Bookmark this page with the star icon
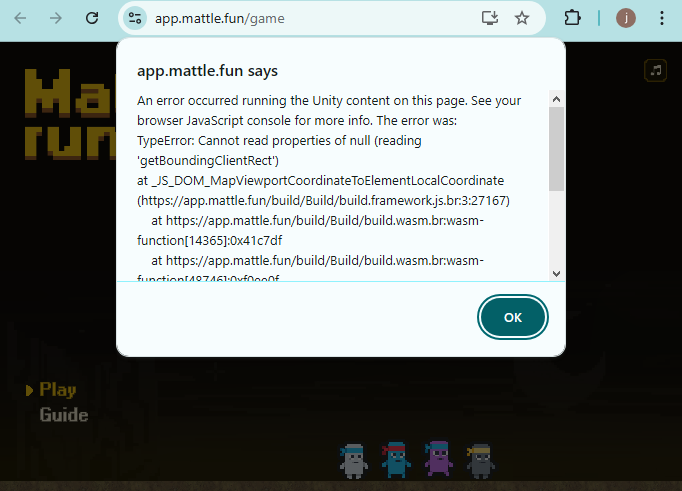Viewport: 682px width, 491px height. tap(522, 18)
